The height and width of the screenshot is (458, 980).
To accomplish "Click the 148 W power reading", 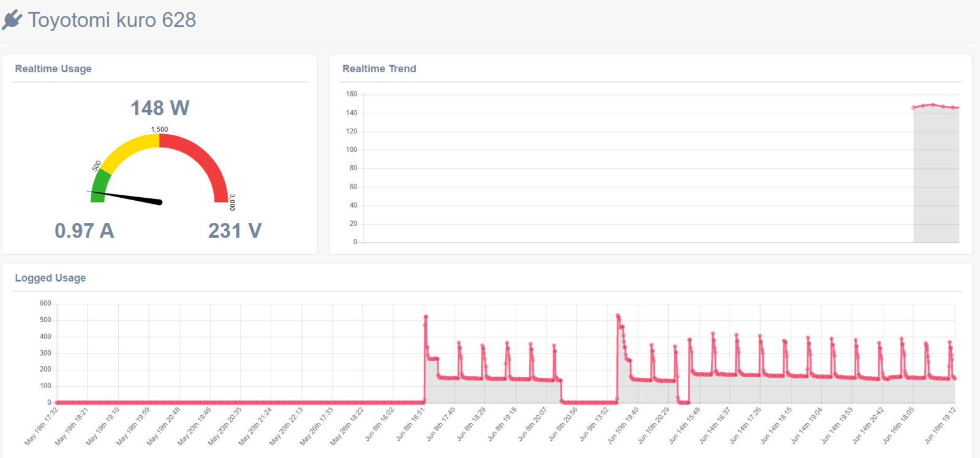I will tap(160, 108).
